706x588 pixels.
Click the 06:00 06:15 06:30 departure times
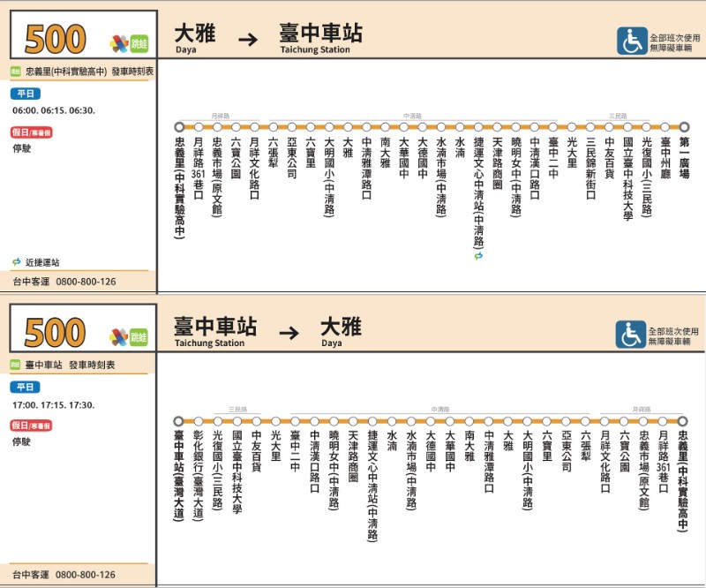(54, 110)
